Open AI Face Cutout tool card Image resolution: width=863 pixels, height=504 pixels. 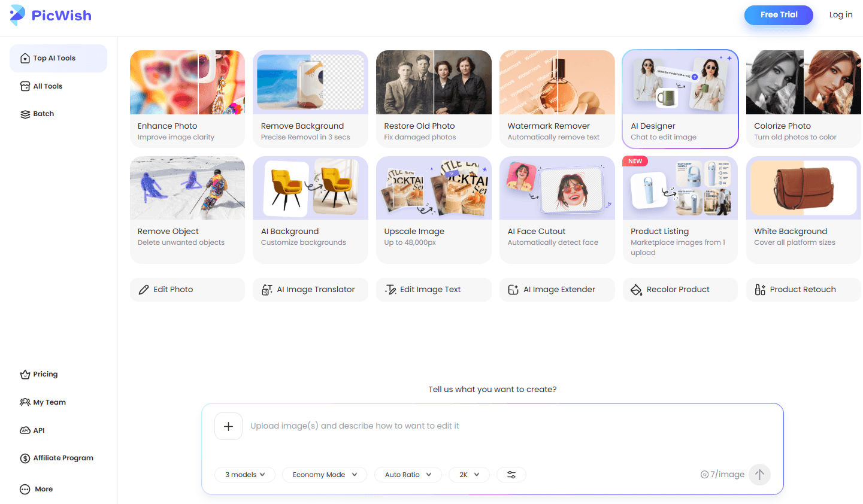(x=557, y=210)
